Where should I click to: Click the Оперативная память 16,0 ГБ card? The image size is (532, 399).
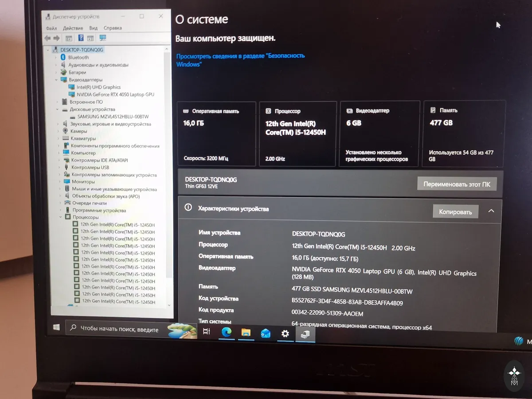coord(216,133)
